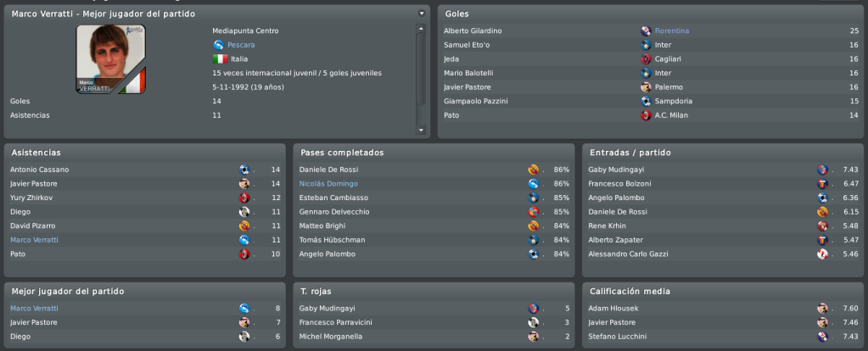This screenshot has height=351, width=868.
Task: Click the Sampdoria badge beside Giampaolo Pazzini
Action: [x=646, y=101]
